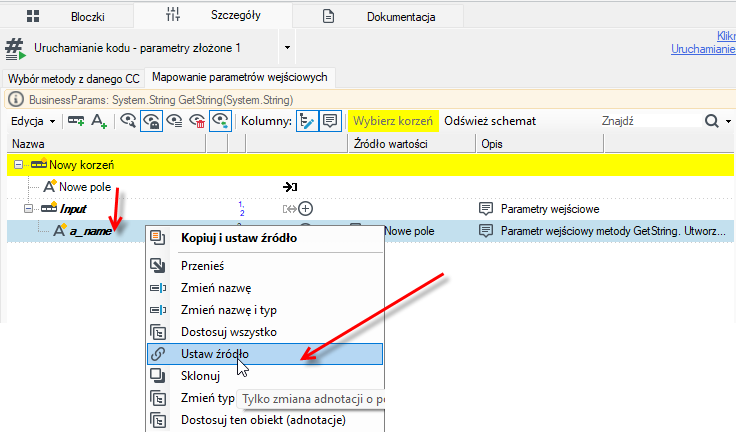Choose Zmień nazwę from the context menu
Viewport: 736px width, 432px height.
[265, 288]
